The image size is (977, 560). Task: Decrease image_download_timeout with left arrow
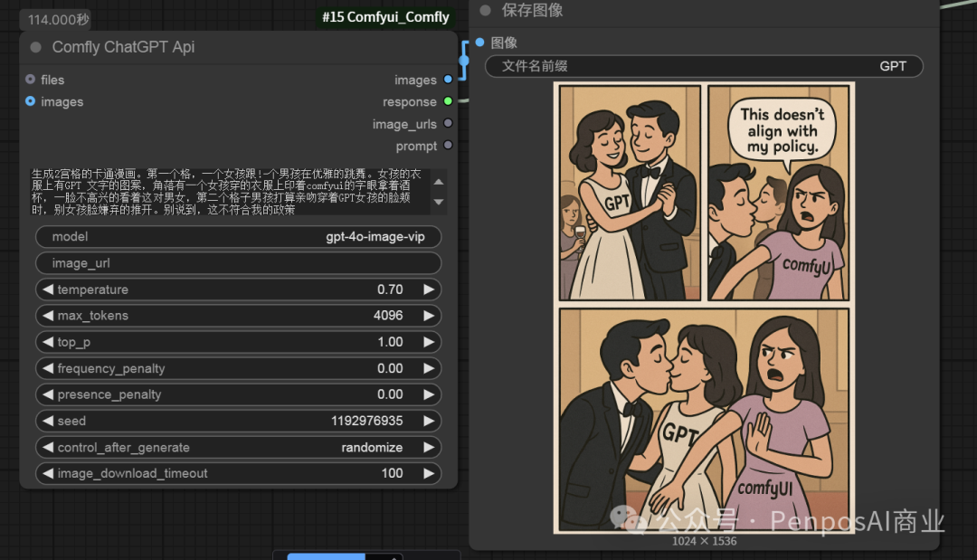[x=47, y=473]
